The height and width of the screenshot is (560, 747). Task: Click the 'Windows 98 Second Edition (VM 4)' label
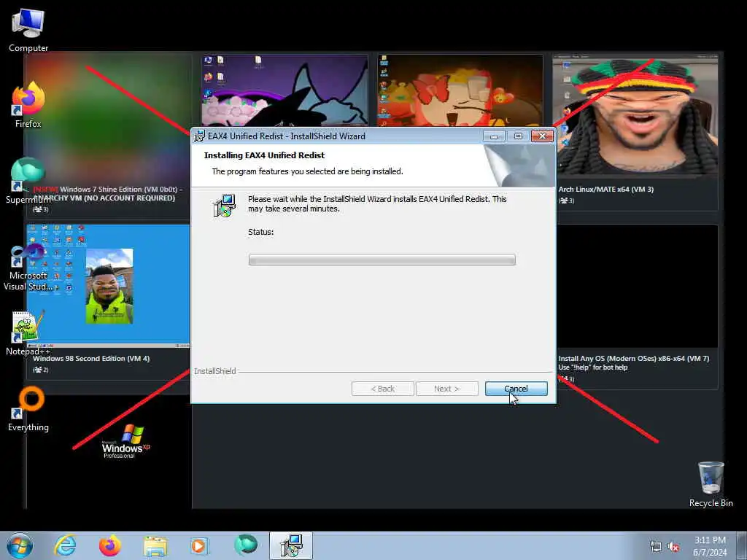point(91,358)
